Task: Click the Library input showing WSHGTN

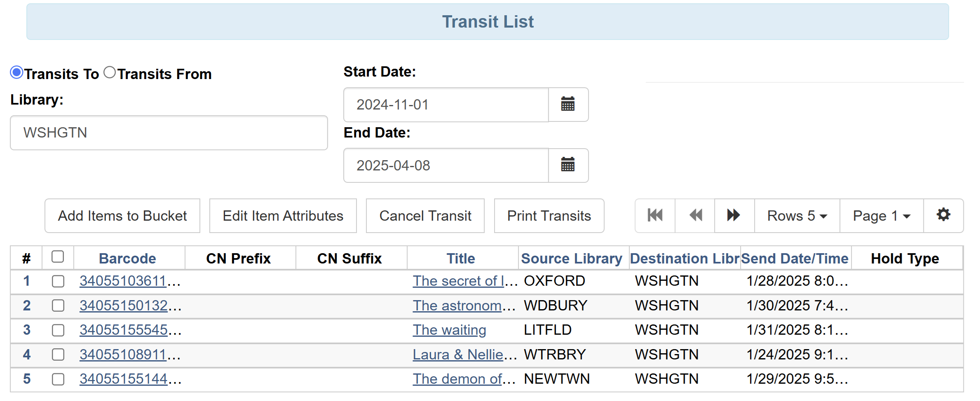Action: pyautogui.click(x=168, y=133)
